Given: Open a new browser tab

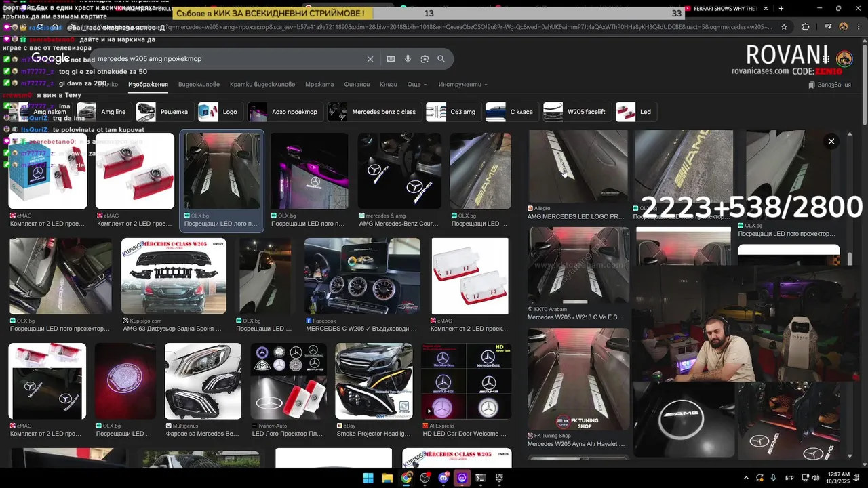Looking at the screenshot, I should click(781, 9).
